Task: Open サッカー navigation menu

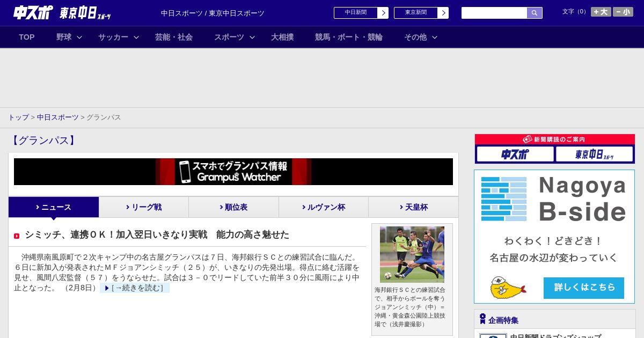Action: point(113,37)
